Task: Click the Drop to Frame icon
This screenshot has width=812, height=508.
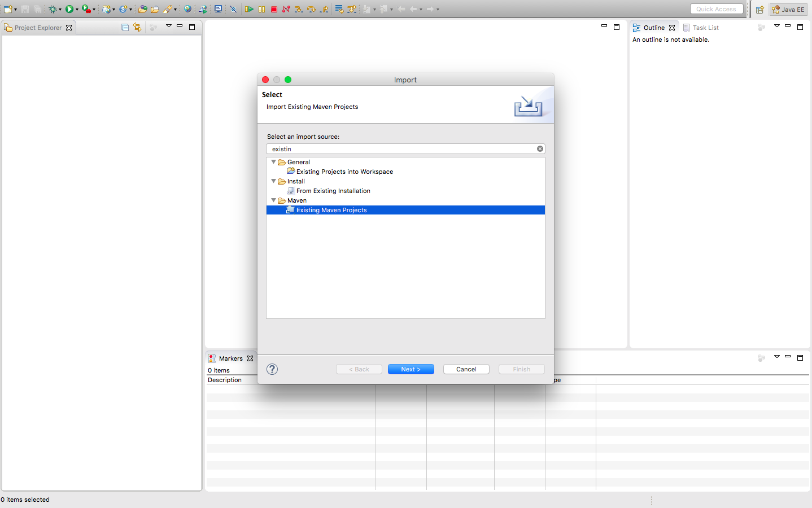Action: point(339,9)
